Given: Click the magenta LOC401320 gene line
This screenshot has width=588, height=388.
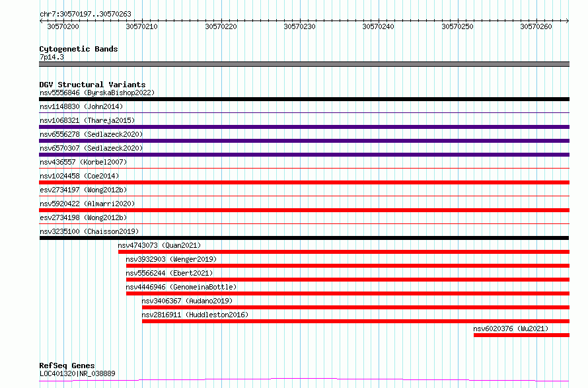Looking at the screenshot, I should [x=304, y=380].
